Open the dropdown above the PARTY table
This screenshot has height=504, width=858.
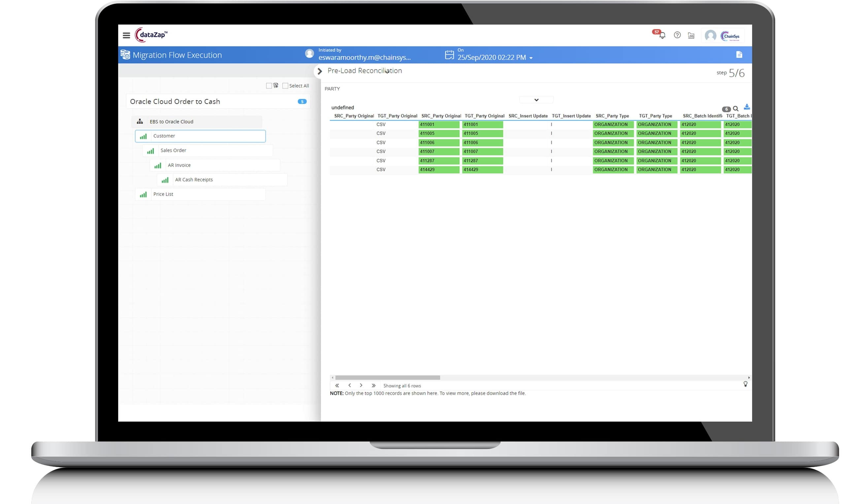[536, 99]
